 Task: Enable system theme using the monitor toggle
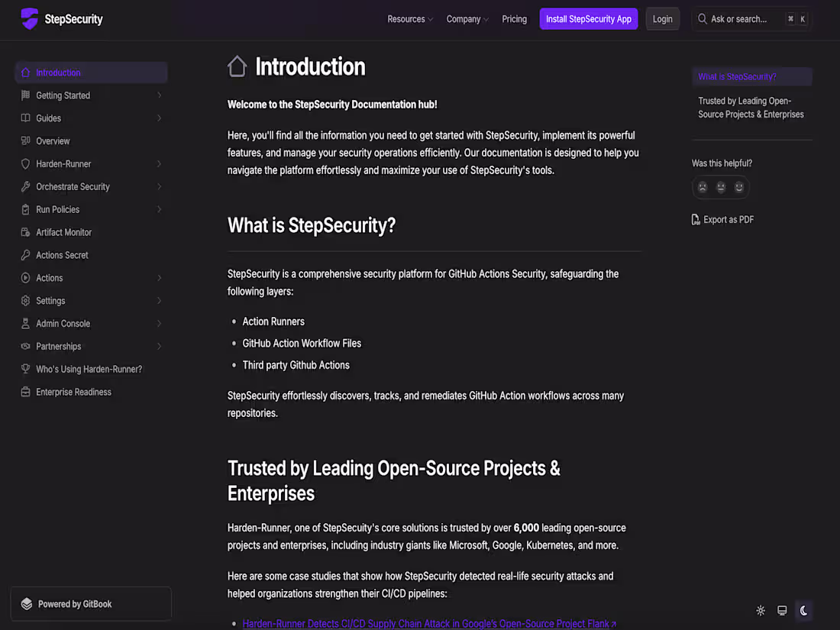click(x=782, y=610)
